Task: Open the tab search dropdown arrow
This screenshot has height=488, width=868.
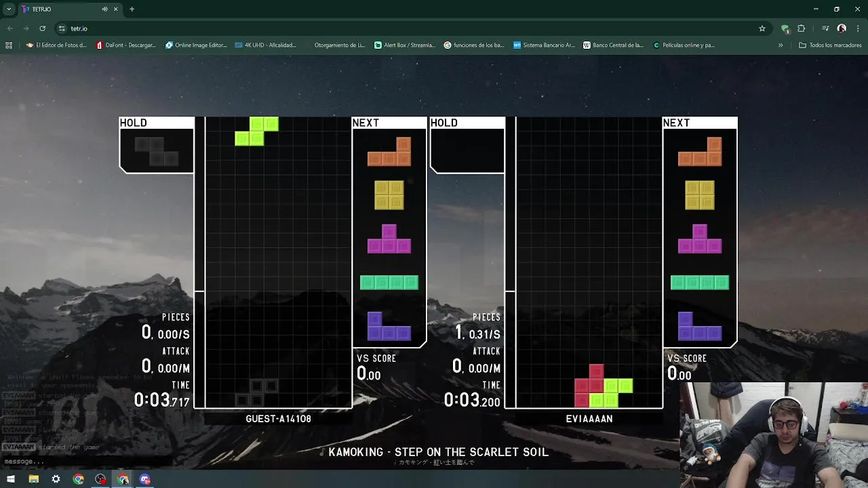Action: pos(9,9)
